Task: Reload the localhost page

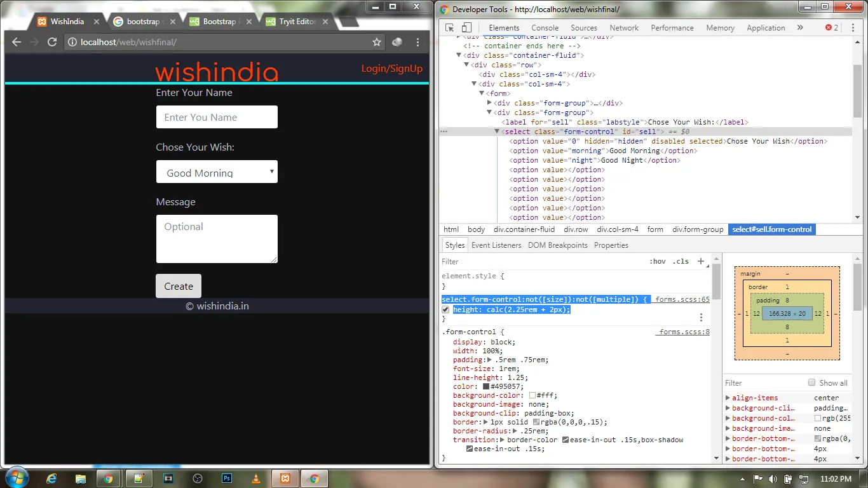Action: coord(52,42)
